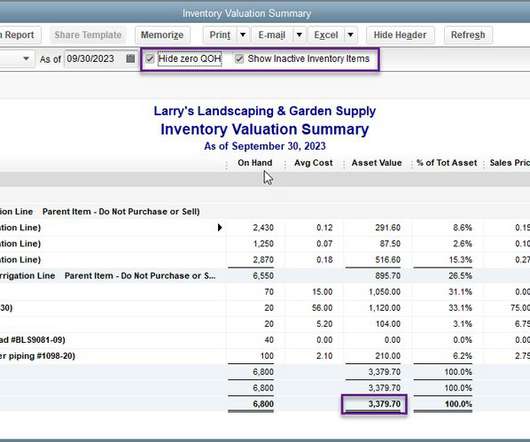The height and width of the screenshot is (442, 530).
Task: Click the Asset Value column header
Action: (377, 163)
